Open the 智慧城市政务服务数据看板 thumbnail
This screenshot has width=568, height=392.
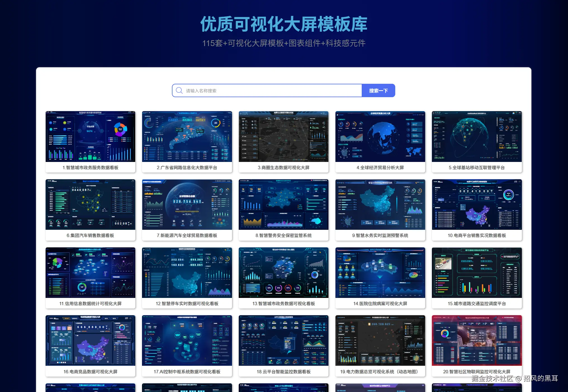(90, 137)
